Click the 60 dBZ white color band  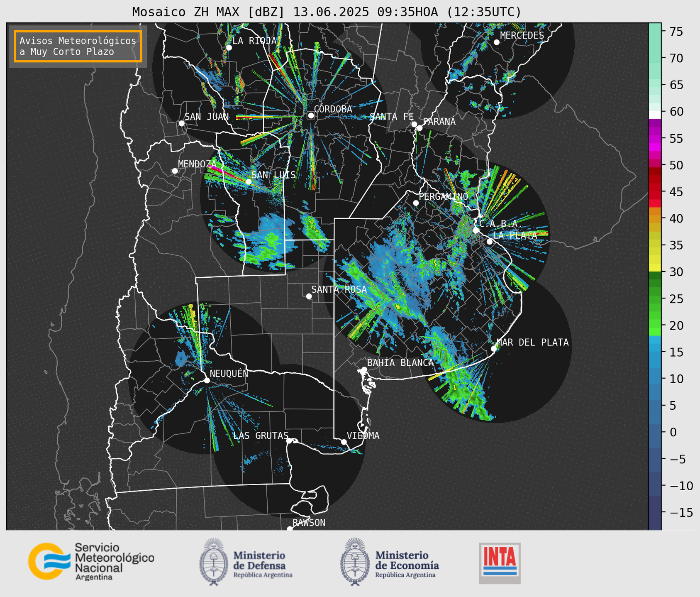pyautogui.click(x=655, y=115)
